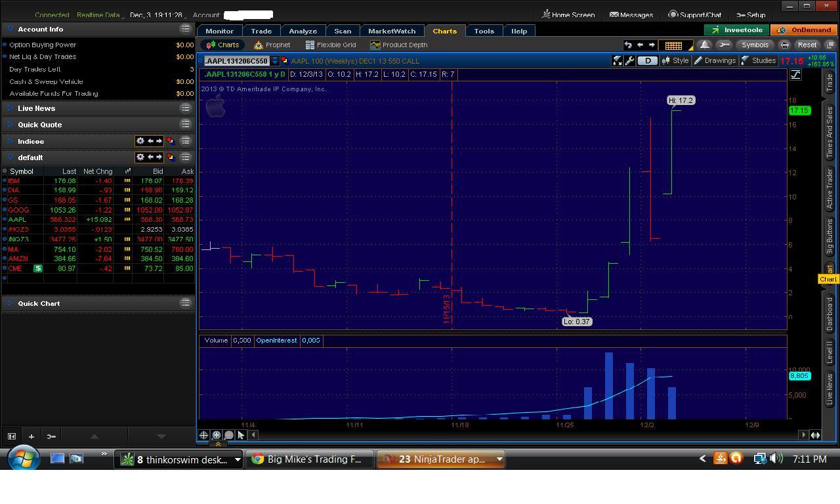Click the curve icon at chart corner
The width and height of the screenshot is (840, 504).
[795, 74]
